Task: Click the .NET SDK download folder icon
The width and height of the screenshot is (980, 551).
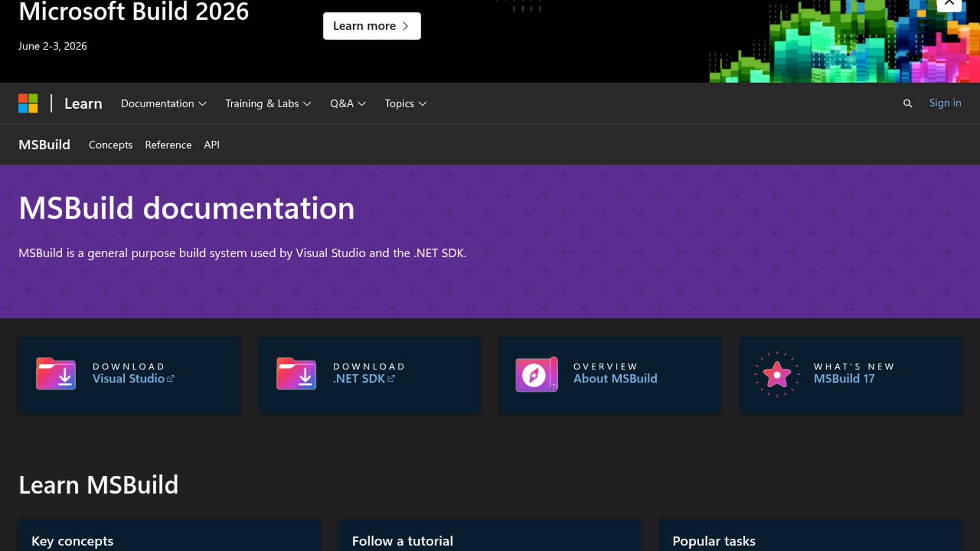Action: (296, 374)
